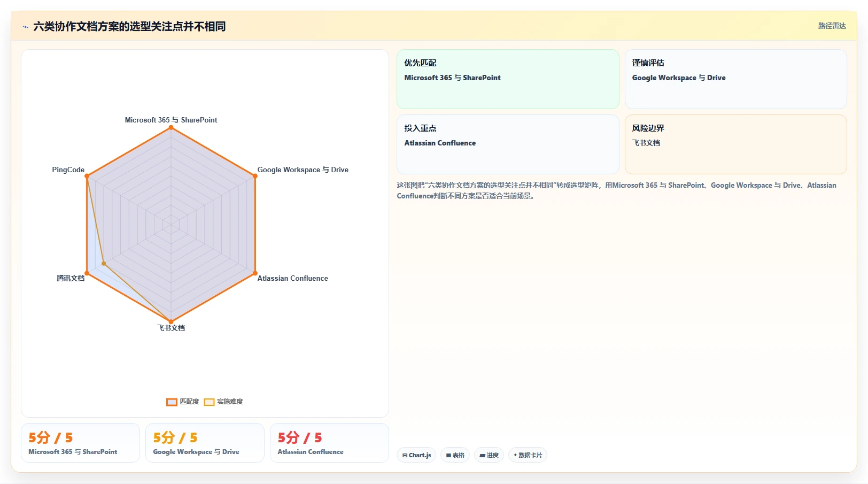
Task: Click the 路径雷达 label in the header
Action: pos(832,26)
